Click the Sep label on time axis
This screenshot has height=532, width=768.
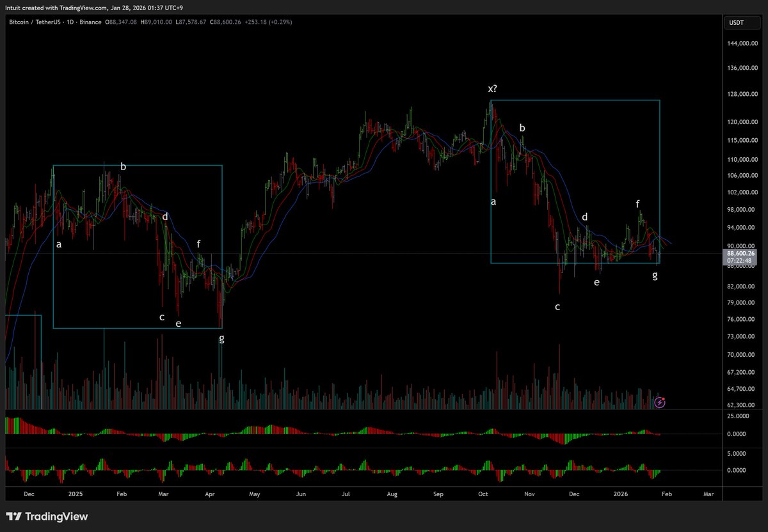click(438, 494)
